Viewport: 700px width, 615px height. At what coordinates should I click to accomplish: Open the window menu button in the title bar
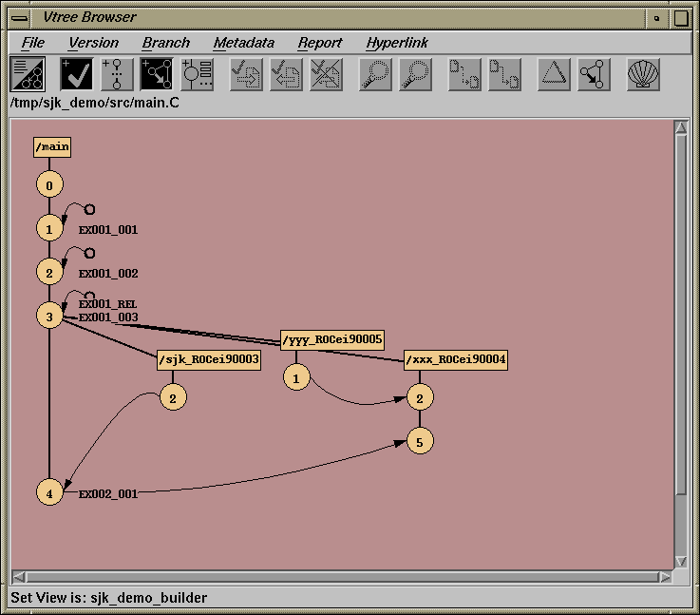point(19,17)
